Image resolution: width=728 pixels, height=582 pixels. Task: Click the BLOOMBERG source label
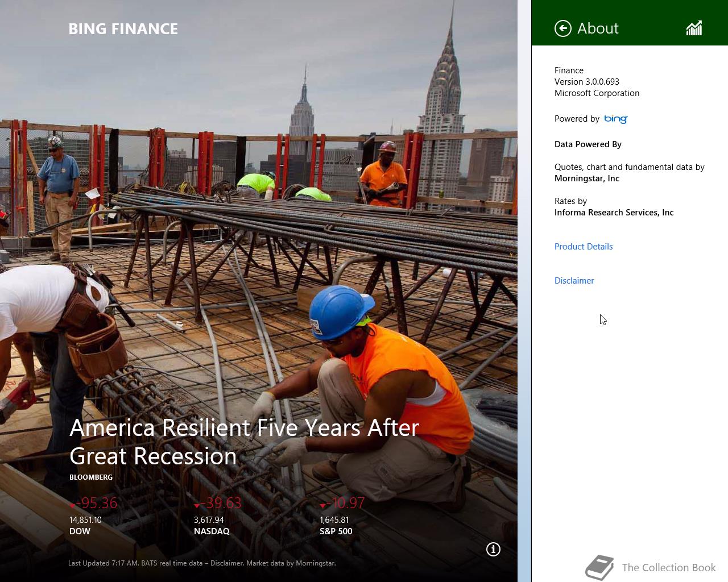coord(91,477)
